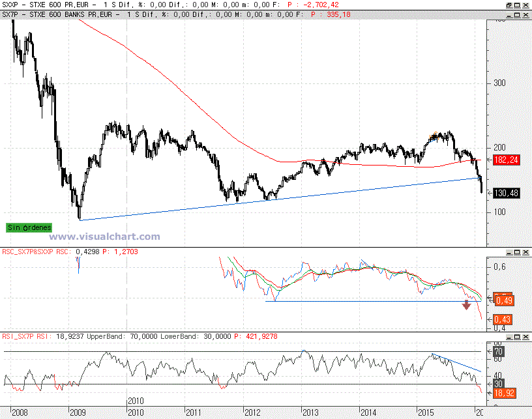Select the red 182,24 price label
Viewport: 532px width, 419px height.
[x=506, y=160]
